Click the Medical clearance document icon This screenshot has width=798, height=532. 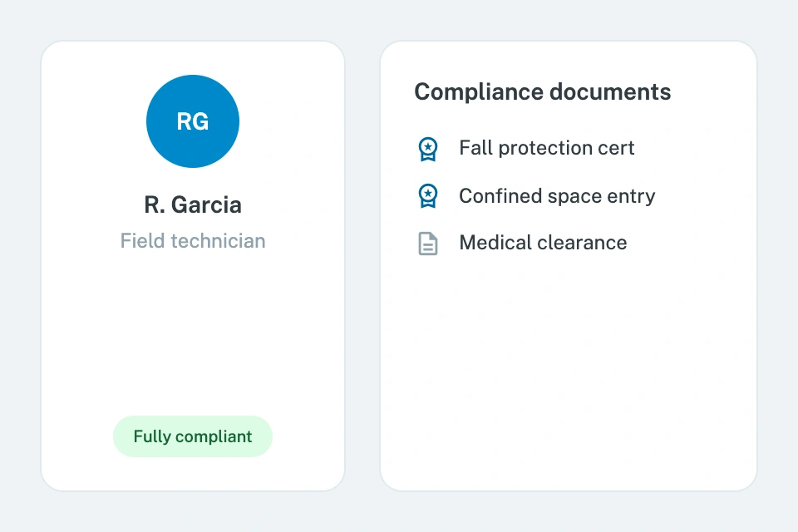(428, 244)
